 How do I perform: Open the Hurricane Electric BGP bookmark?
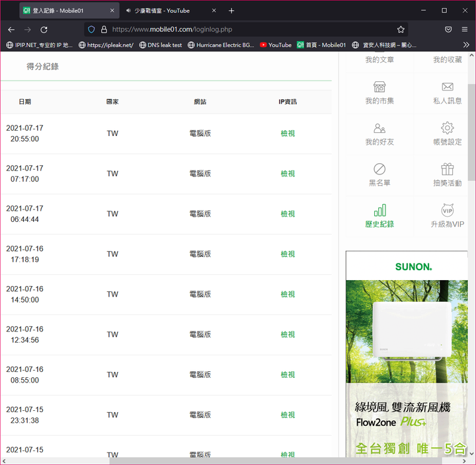[221, 45]
